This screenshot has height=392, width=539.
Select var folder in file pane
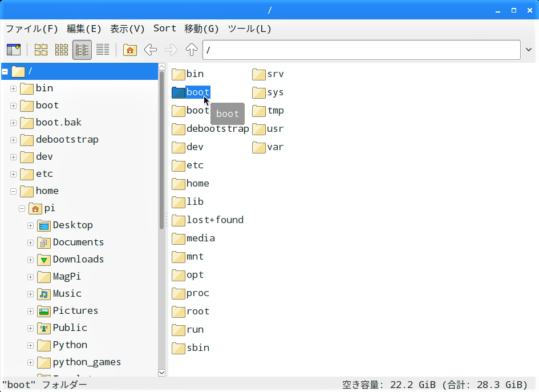coord(268,147)
